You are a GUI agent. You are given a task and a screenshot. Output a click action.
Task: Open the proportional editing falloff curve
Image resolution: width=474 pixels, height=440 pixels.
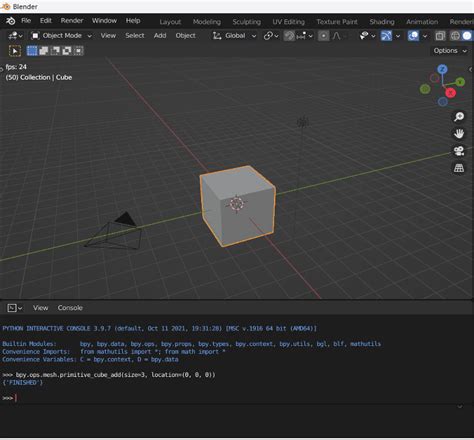[337, 36]
